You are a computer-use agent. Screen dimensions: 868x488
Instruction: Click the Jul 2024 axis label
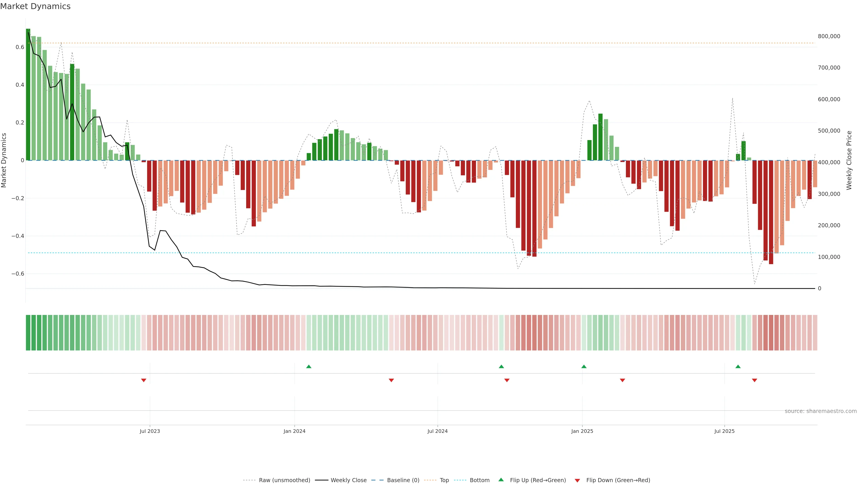point(437,431)
